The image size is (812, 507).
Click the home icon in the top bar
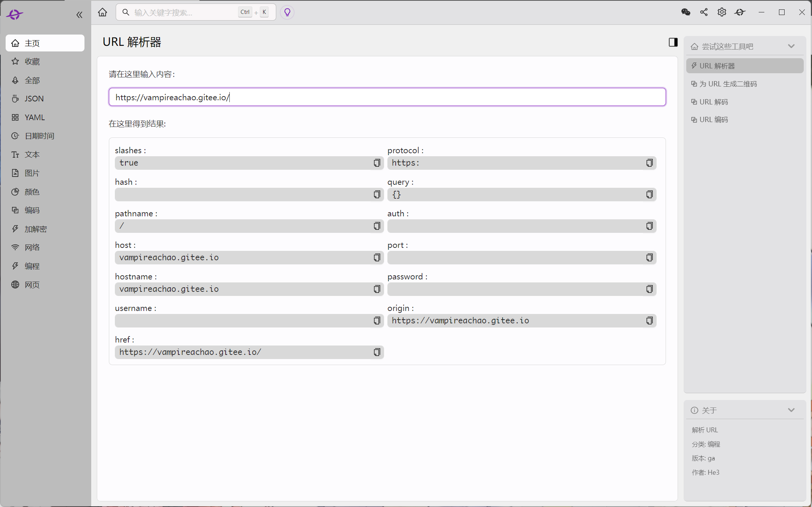(x=102, y=12)
